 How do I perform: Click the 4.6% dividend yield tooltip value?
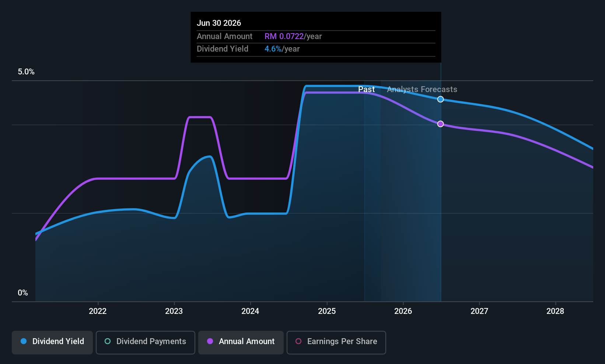tap(273, 49)
